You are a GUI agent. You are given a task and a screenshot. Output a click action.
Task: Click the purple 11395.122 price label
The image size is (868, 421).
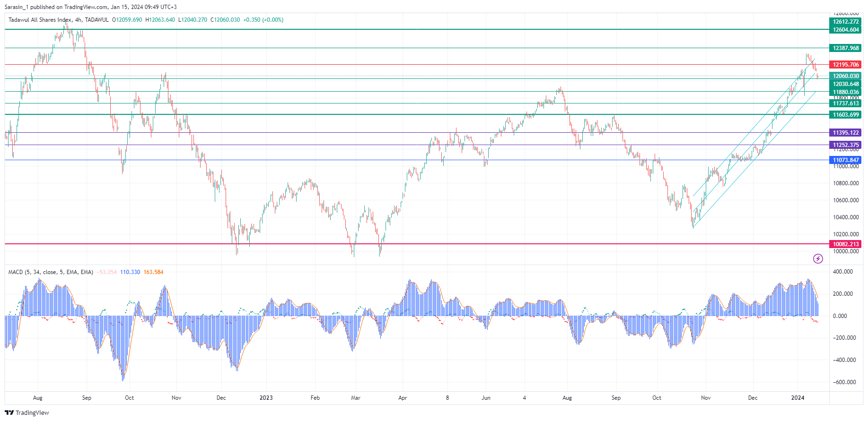click(846, 133)
